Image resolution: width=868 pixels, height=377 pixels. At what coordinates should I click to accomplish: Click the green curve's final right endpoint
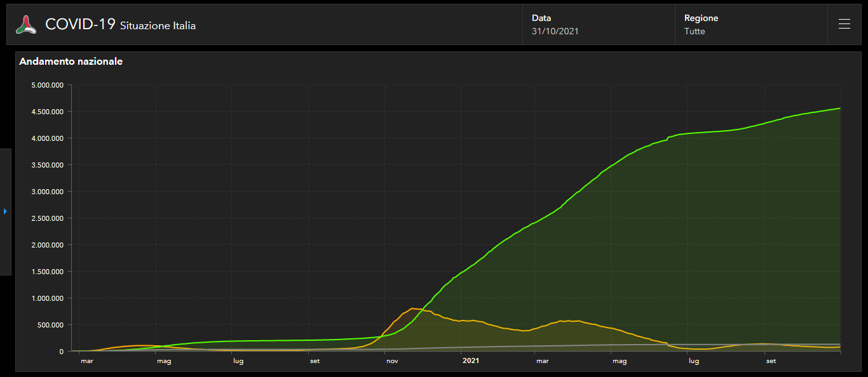click(840, 109)
